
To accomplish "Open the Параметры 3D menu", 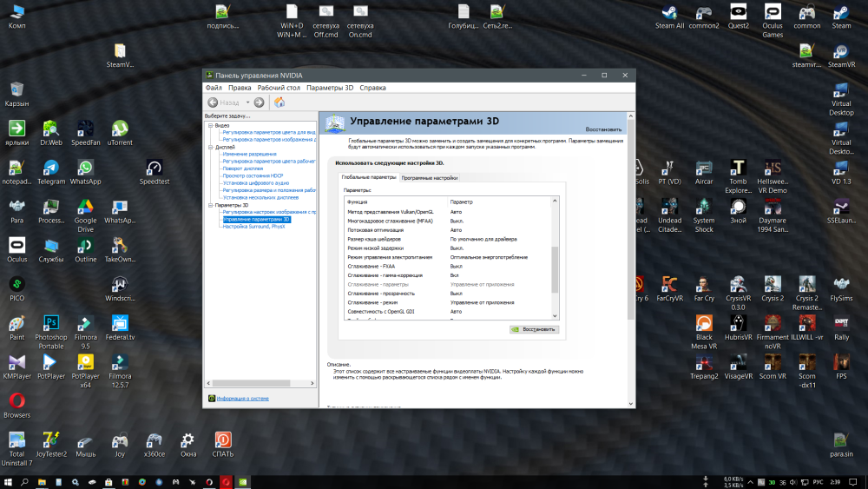I will [x=330, y=88].
